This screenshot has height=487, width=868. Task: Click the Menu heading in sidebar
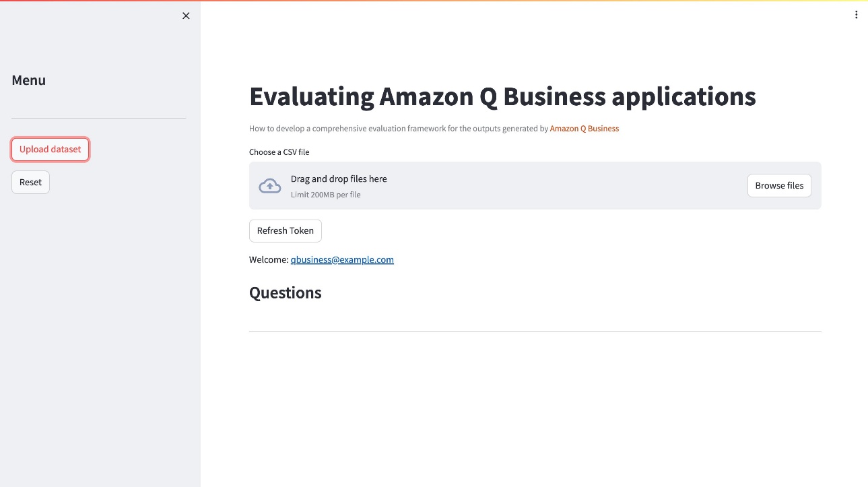coord(29,80)
